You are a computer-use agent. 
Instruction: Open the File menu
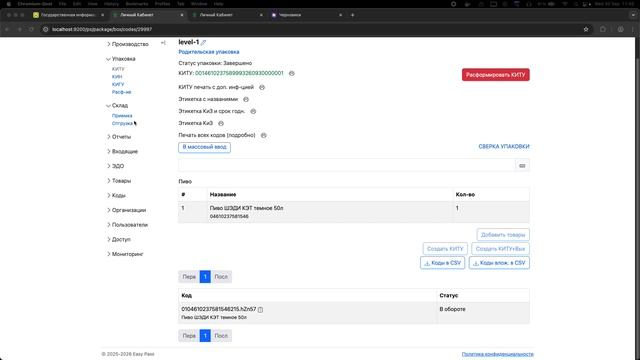pyautogui.click(x=62, y=4)
